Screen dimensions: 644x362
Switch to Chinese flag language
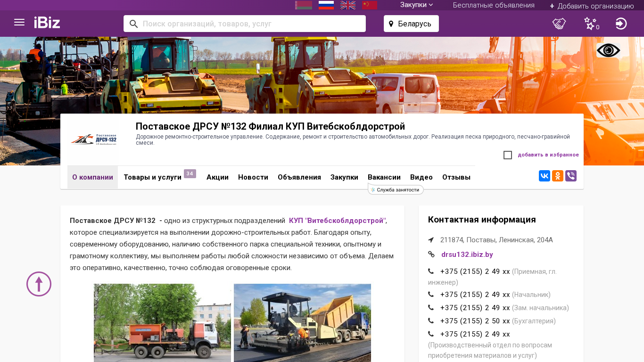coord(370,5)
